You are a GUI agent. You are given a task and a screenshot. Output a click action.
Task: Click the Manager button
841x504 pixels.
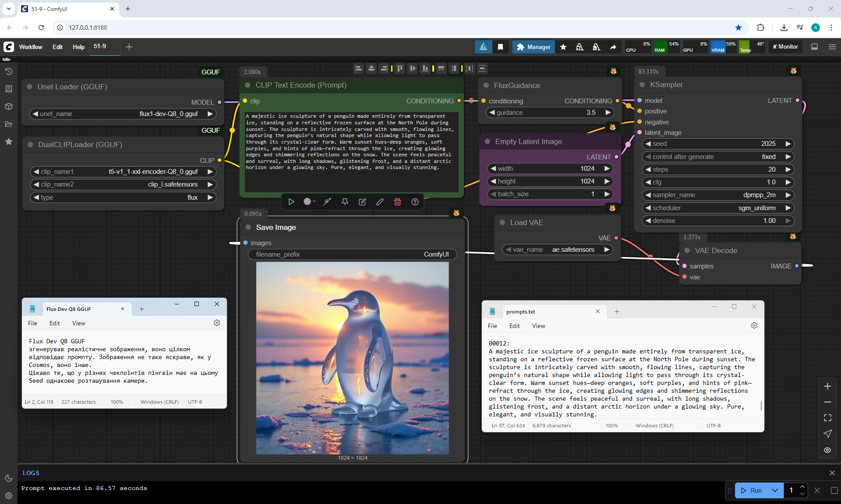point(533,47)
